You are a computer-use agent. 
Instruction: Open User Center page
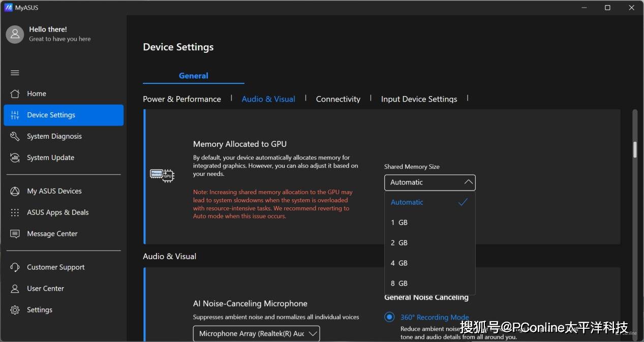(64, 289)
